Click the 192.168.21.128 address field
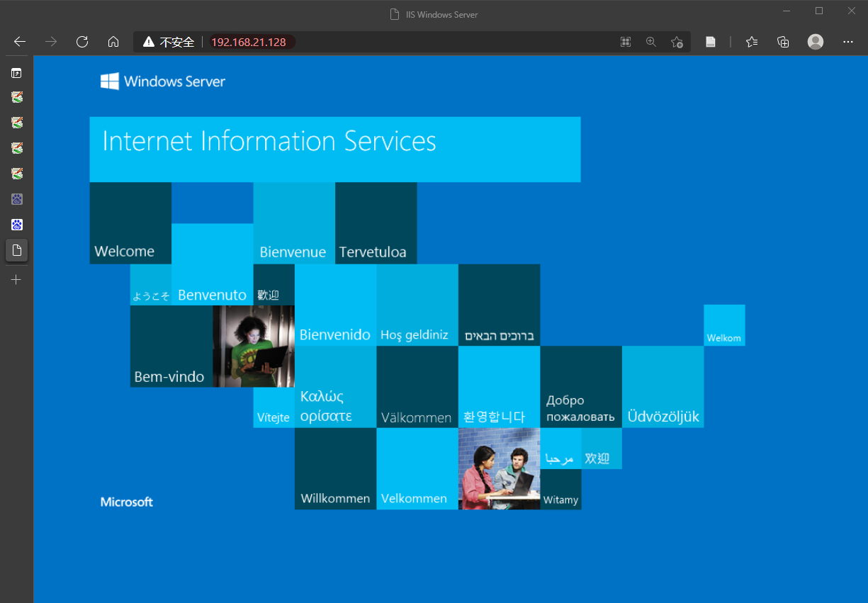The height and width of the screenshot is (603, 868). [249, 42]
